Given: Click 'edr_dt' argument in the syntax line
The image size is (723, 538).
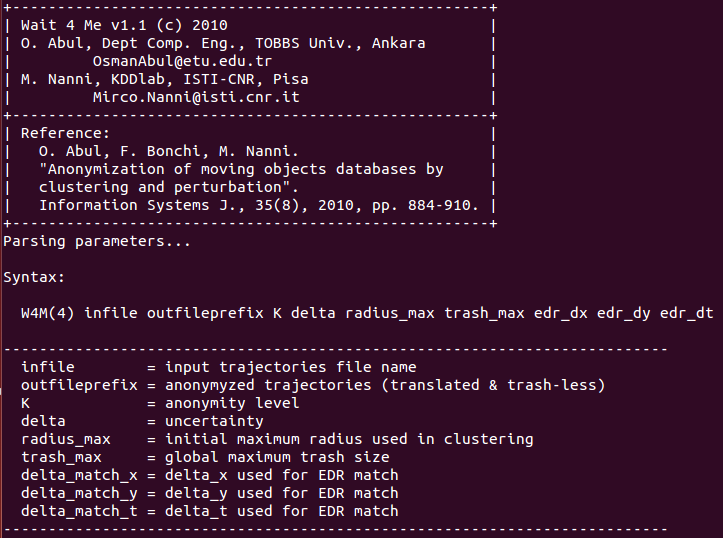Looking at the screenshot, I should tap(687, 313).
